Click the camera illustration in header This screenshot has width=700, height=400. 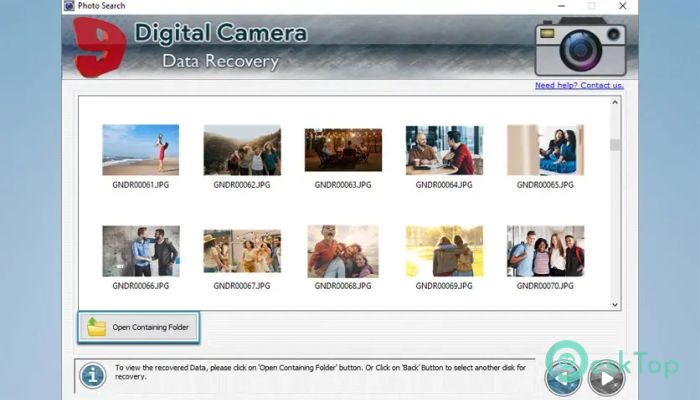pyautogui.click(x=581, y=46)
